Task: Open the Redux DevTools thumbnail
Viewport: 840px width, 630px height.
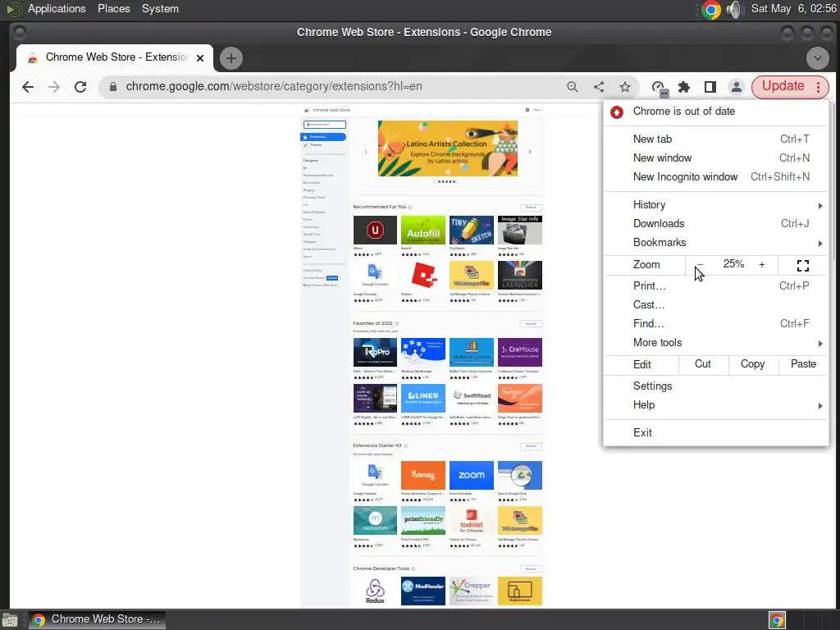Action: pyautogui.click(x=375, y=591)
